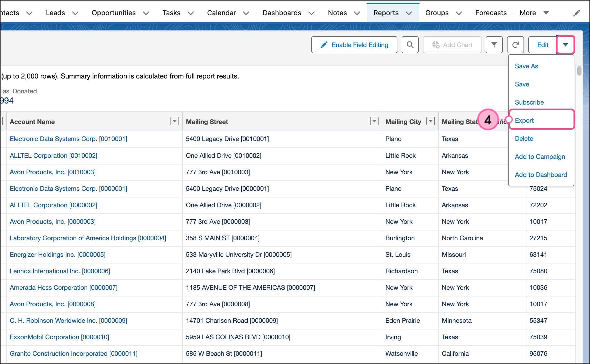The height and width of the screenshot is (364, 590).
Task: Open the Reports tab
Action: click(386, 13)
